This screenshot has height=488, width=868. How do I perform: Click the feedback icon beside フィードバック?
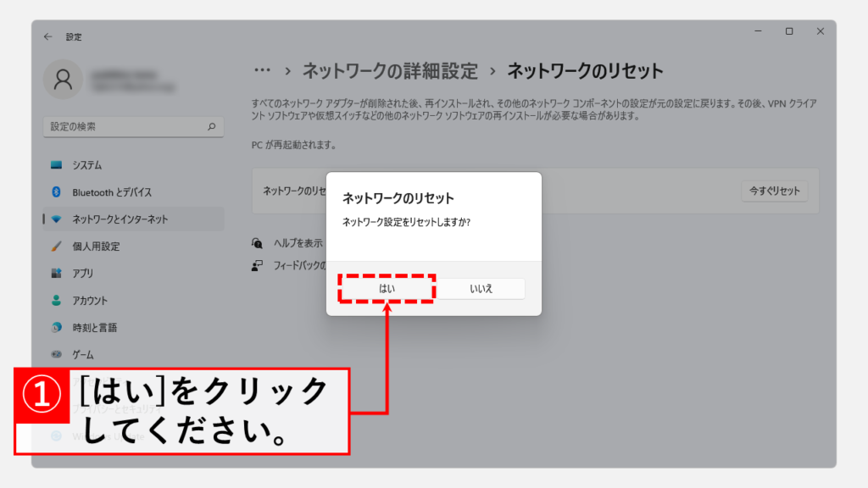click(x=257, y=265)
